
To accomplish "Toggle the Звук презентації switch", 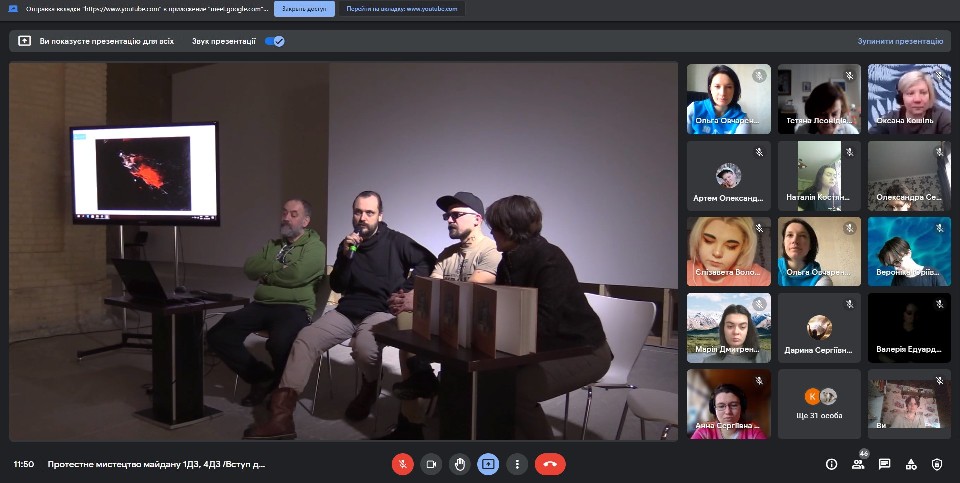I will pos(274,41).
